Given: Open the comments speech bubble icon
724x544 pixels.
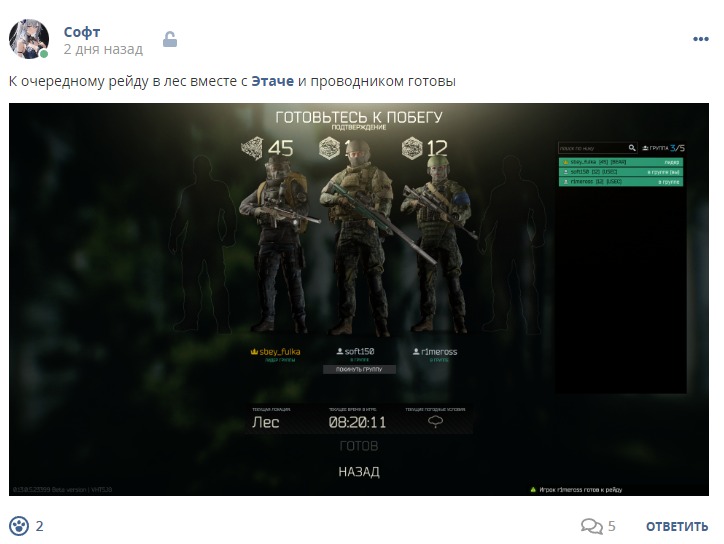Looking at the screenshot, I should [x=591, y=526].
